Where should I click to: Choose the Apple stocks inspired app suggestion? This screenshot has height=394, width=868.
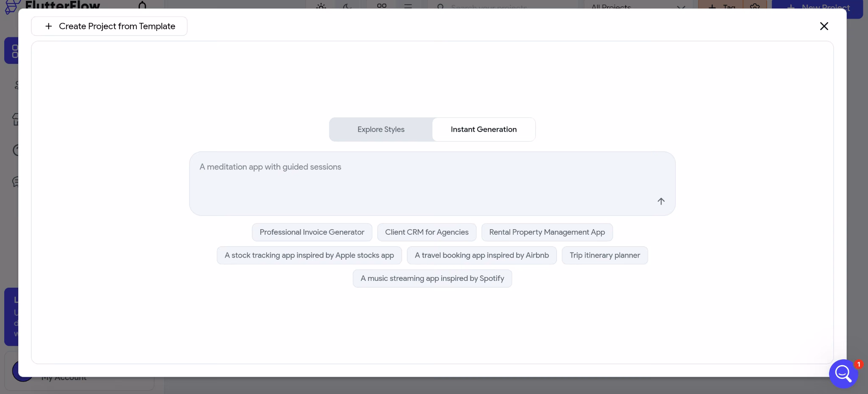[x=309, y=255]
